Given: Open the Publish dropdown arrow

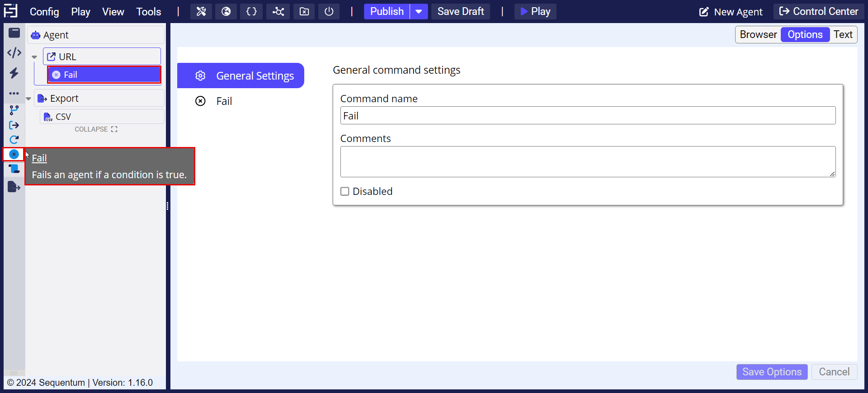Looking at the screenshot, I should coord(419,12).
